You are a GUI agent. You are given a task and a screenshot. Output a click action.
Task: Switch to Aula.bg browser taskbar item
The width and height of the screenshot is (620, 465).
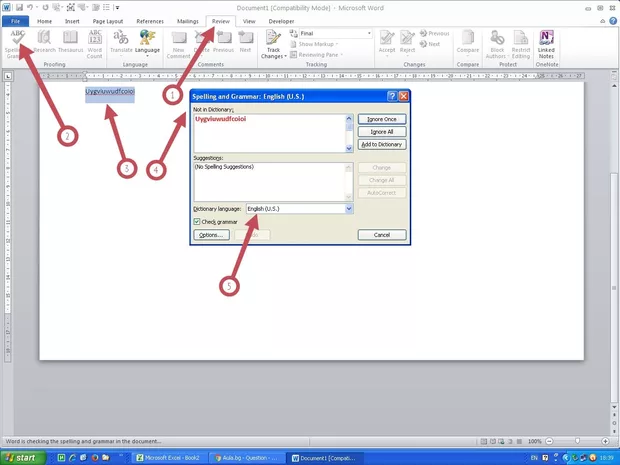click(246, 458)
